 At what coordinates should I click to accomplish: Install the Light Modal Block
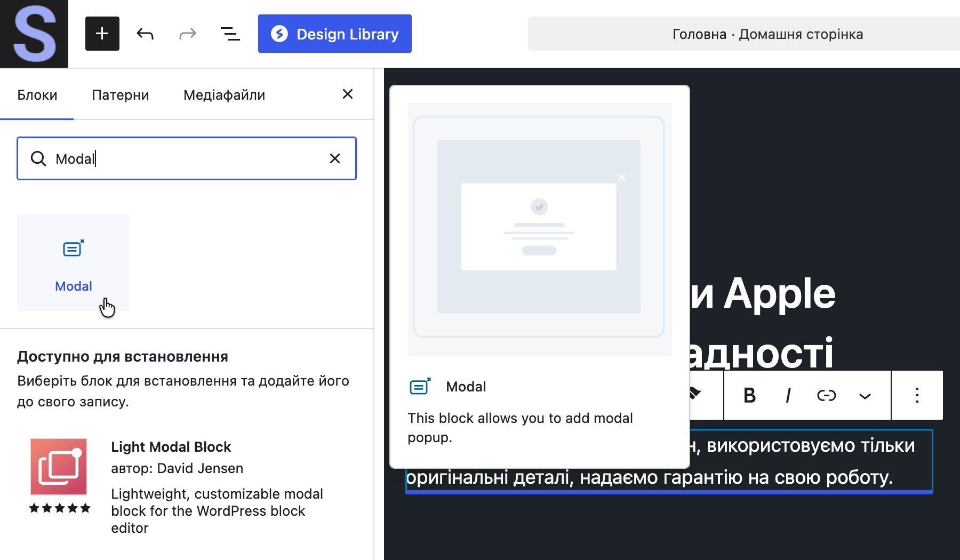187,486
